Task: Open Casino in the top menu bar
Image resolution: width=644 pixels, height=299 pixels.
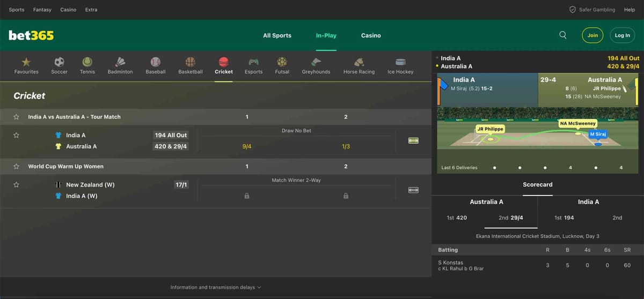Action: coord(68,10)
